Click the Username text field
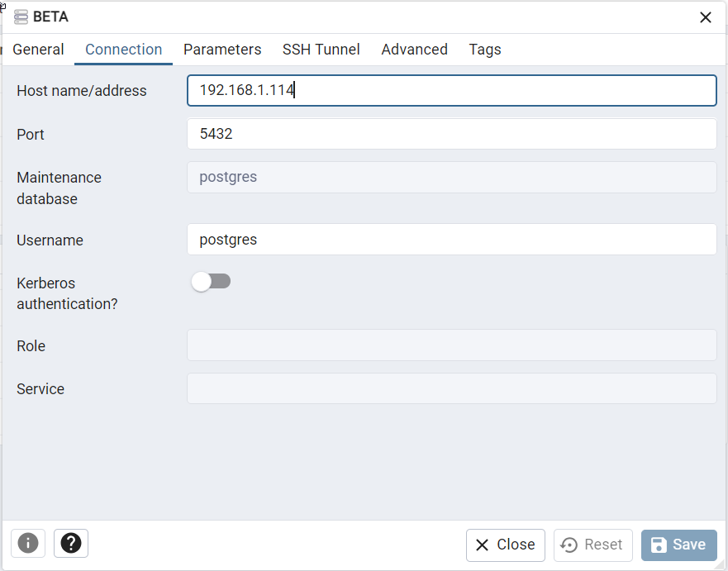 click(451, 240)
